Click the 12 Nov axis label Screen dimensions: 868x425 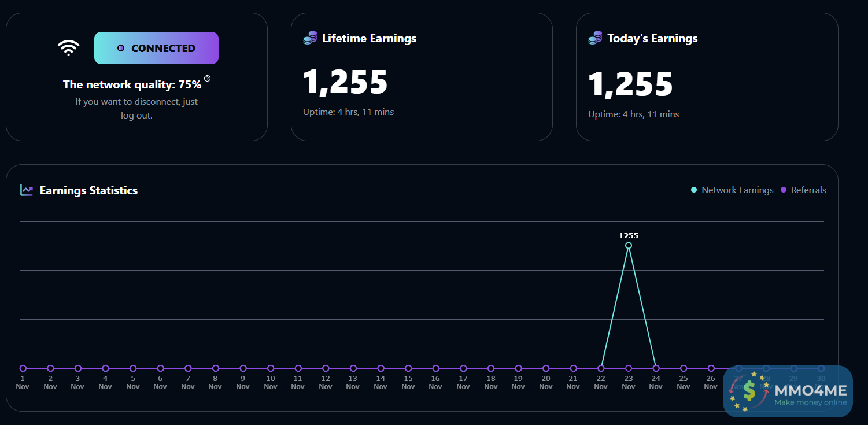(x=326, y=383)
